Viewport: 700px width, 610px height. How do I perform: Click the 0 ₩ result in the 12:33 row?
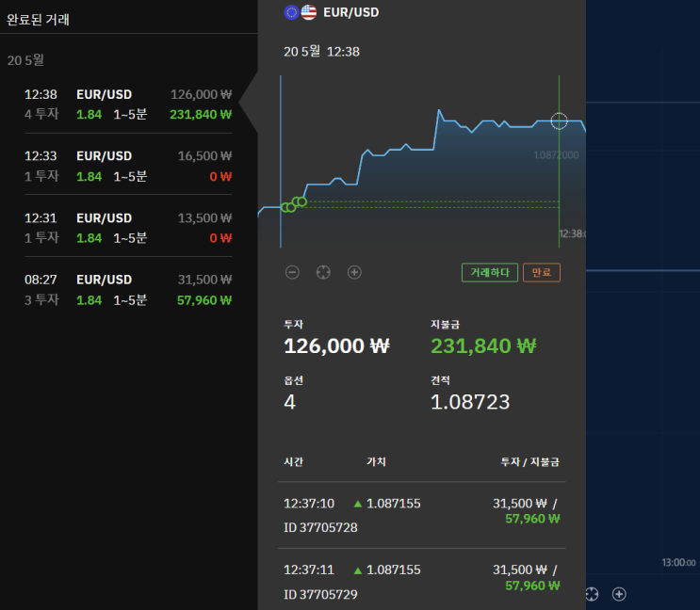pyautogui.click(x=220, y=177)
